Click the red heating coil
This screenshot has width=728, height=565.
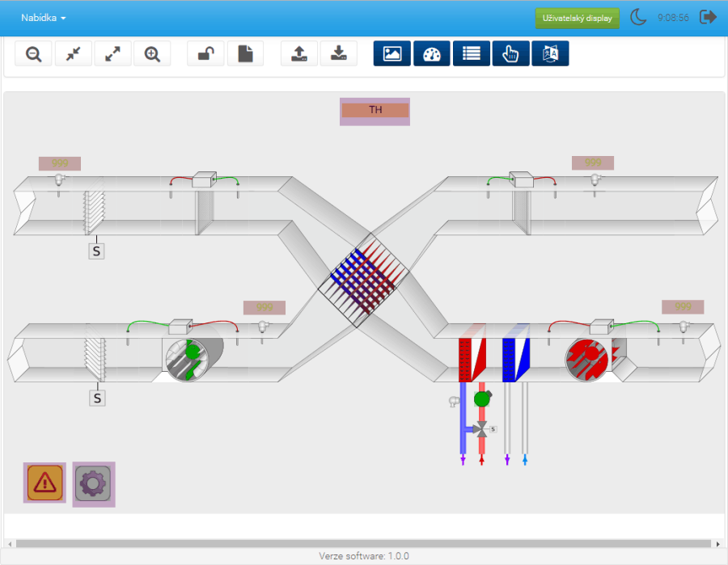point(472,360)
